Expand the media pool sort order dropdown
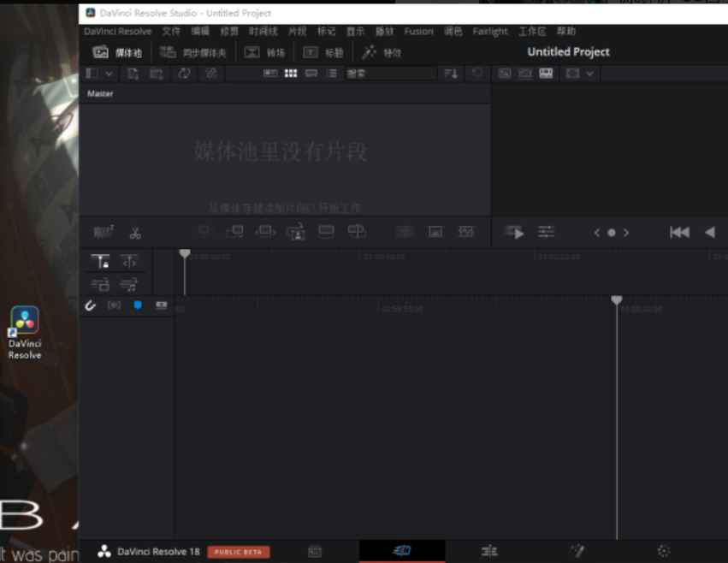 tap(452, 74)
